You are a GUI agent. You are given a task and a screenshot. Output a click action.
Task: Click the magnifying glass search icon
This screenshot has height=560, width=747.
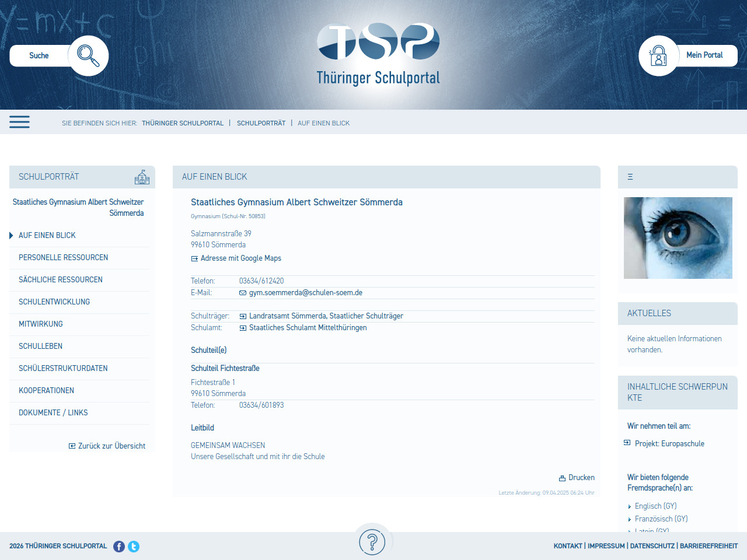coord(88,55)
